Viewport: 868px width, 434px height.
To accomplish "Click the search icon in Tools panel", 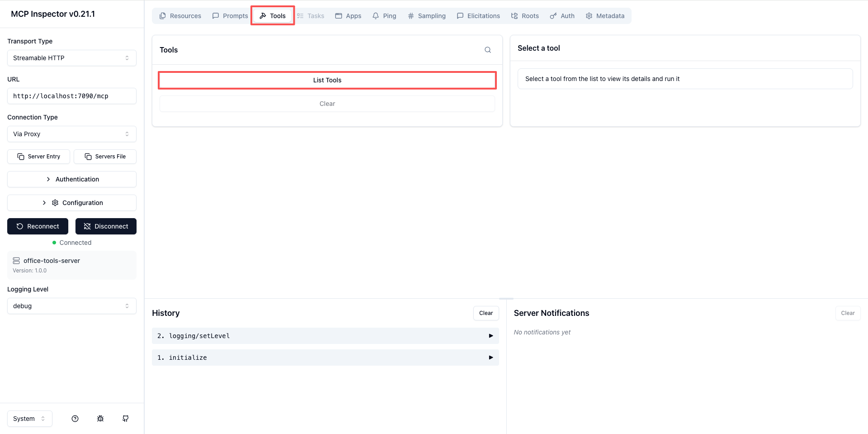I will pyautogui.click(x=488, y=50).
